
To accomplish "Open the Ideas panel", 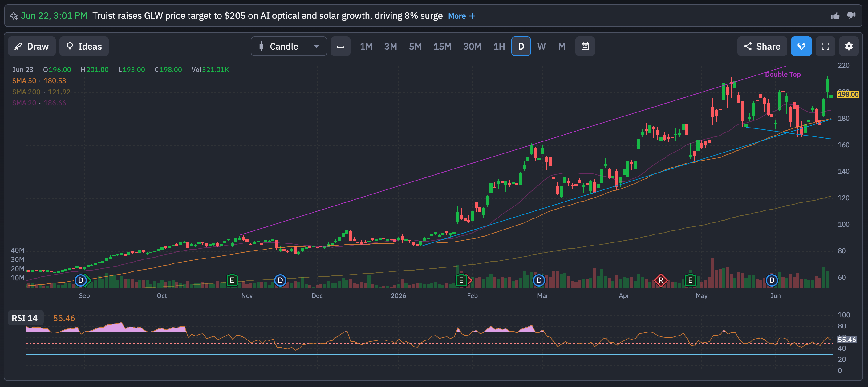I will [x=84, y=46].
